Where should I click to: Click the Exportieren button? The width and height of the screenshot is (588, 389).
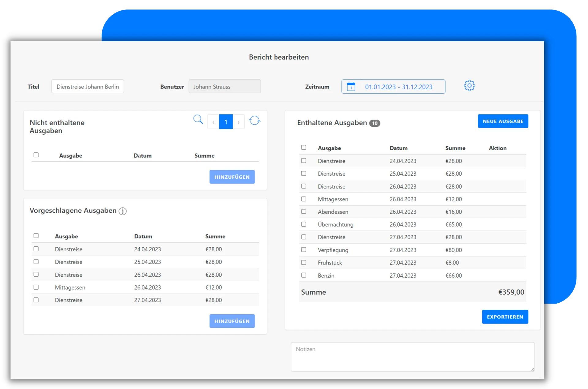[x=505, y=317]
